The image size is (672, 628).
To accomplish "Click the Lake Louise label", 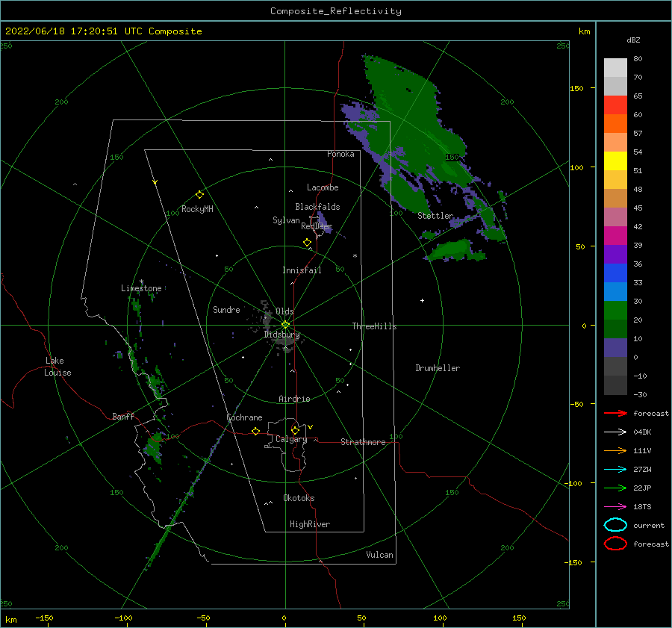I will click(x=57, y=367).
